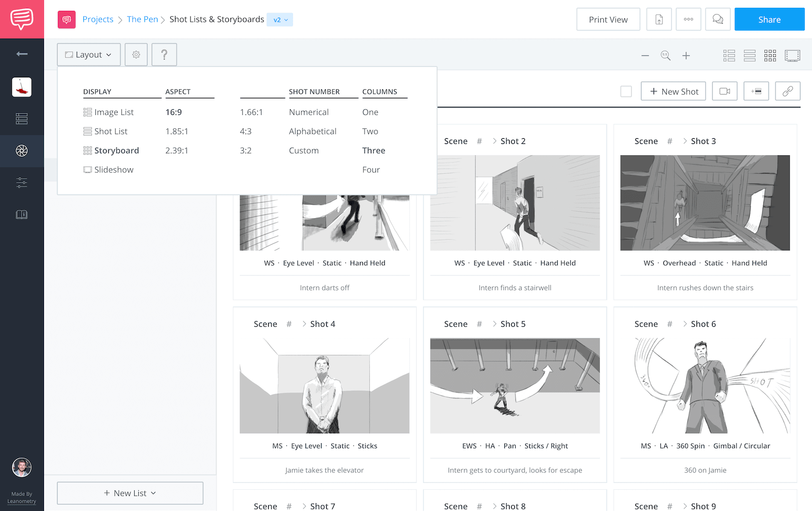Click the camera icon button
This screenshot has width=812, height=511.
coord(724,91)
